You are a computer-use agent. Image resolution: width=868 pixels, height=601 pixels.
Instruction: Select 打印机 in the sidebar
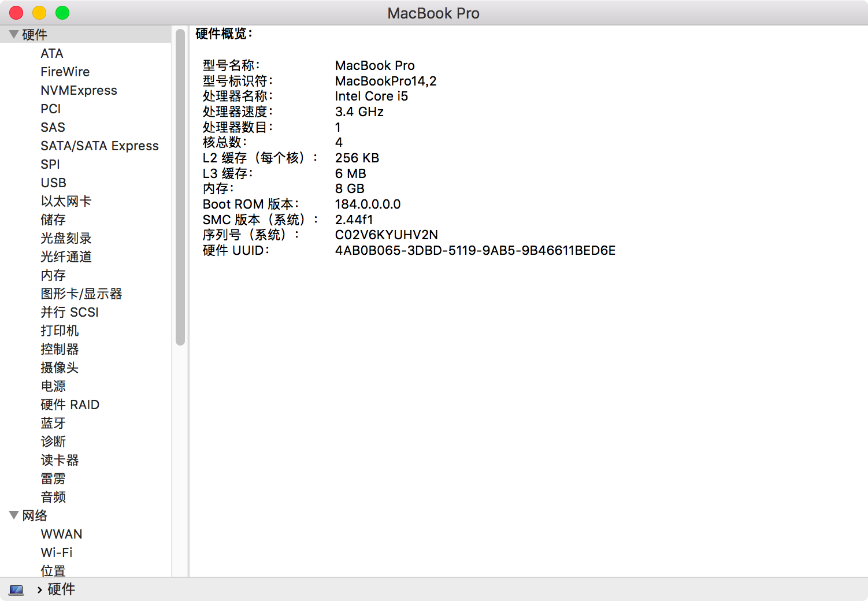click(60, 331)
